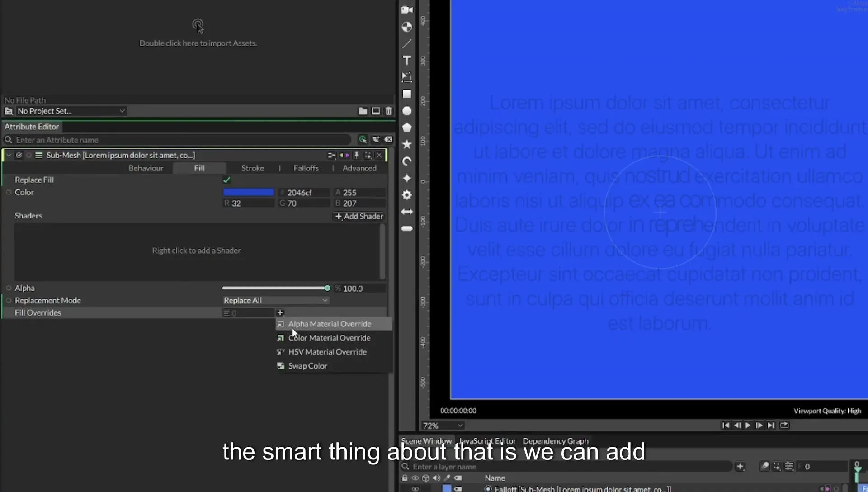Toggle the Replace Fill checkbox
This screenshot has width=868, height=492.
coord(227,180)
